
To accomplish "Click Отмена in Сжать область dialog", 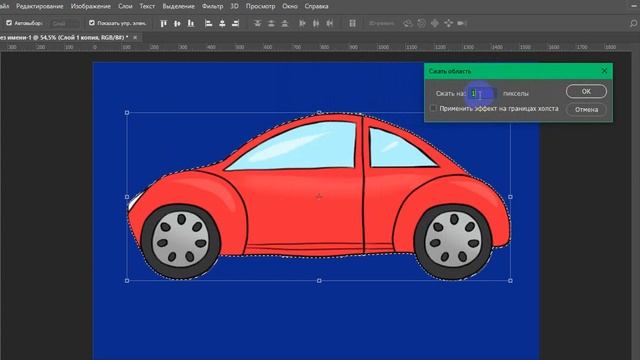I will pos(586,109).
